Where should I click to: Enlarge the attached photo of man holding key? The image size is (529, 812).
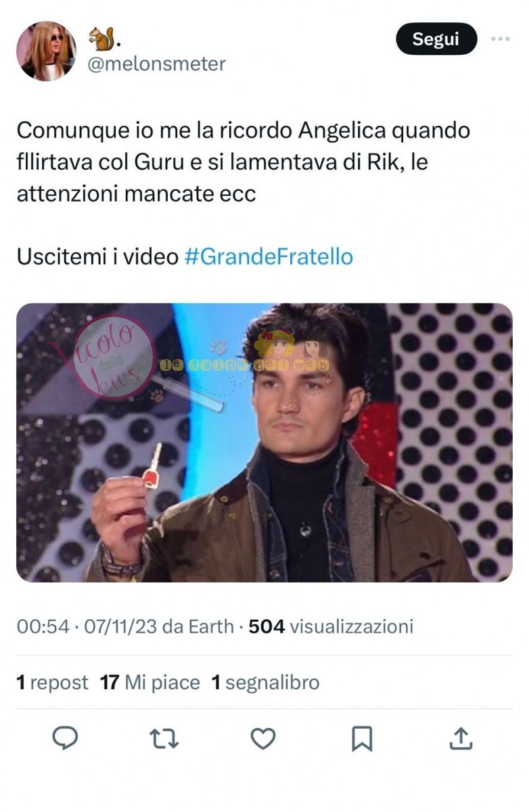coord(264,443)
